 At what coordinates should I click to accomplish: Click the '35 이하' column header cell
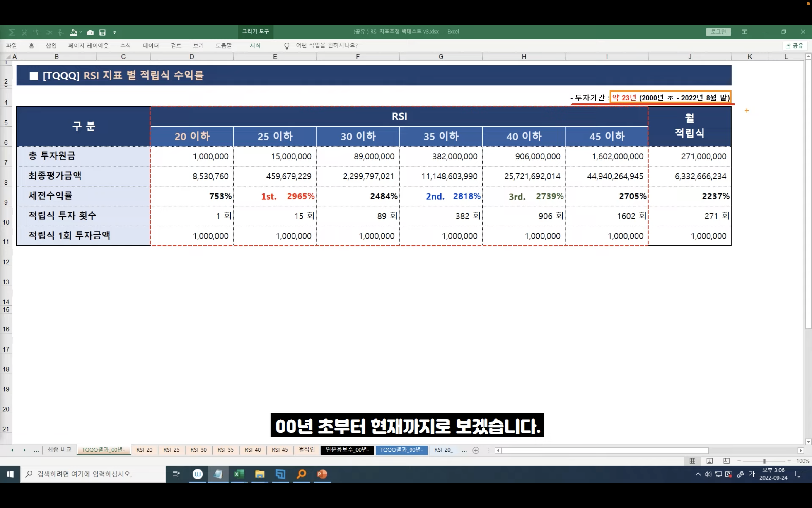[x=441, y=136]
